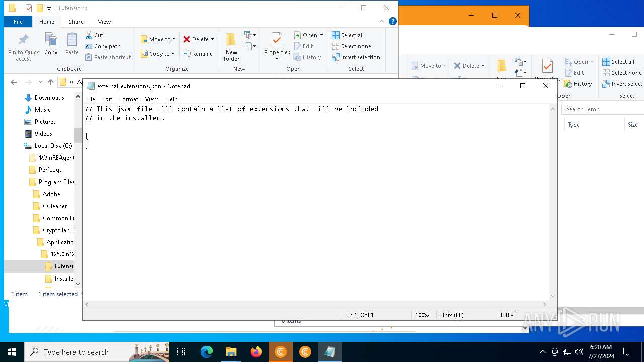Click the Notepad horizontal scrollbar

pyautogui.click(x=315, y=304)
